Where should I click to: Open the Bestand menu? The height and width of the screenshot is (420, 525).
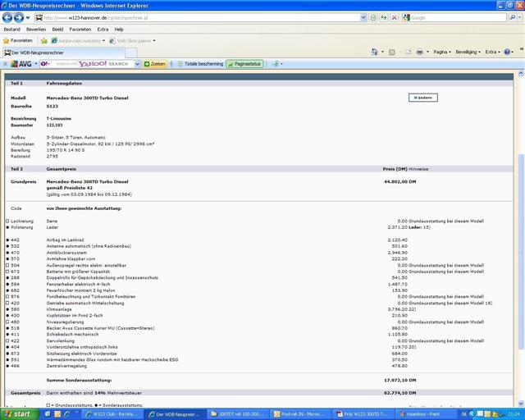coord(12,30)
